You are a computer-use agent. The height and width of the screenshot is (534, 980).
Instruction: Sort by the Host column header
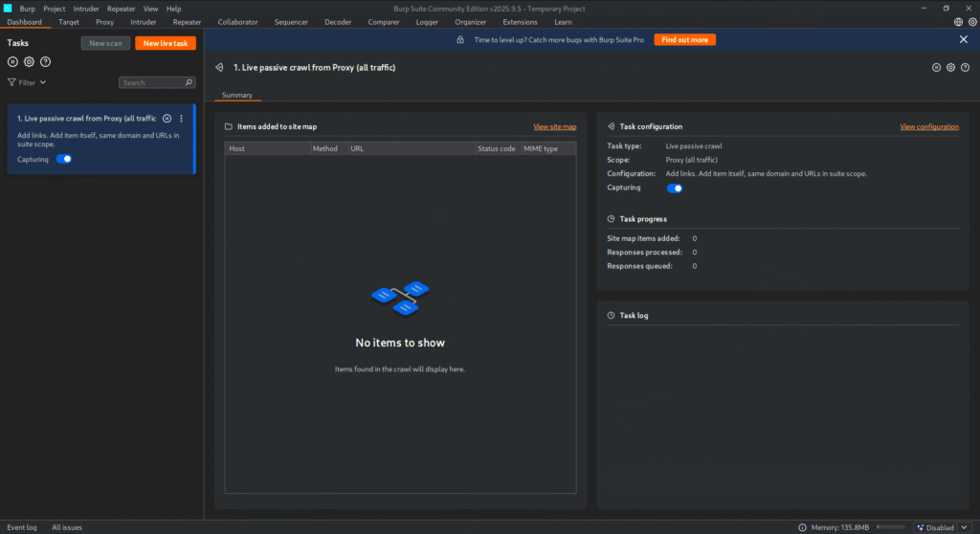click(x=268, y=149)
